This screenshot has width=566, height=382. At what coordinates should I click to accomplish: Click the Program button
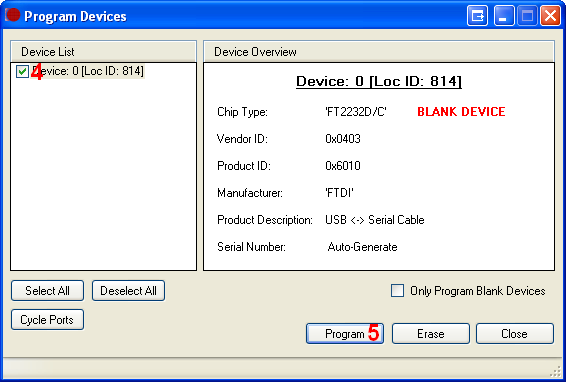345,334
